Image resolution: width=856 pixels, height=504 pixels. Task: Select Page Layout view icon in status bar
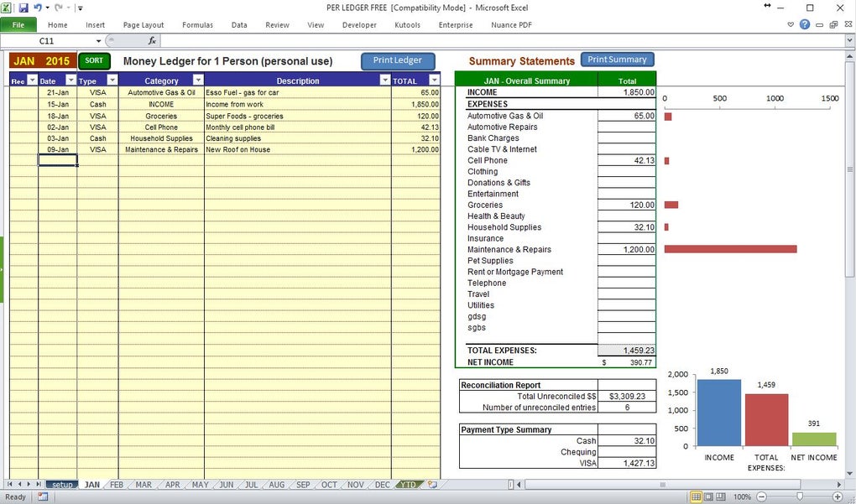coord(708,497)
